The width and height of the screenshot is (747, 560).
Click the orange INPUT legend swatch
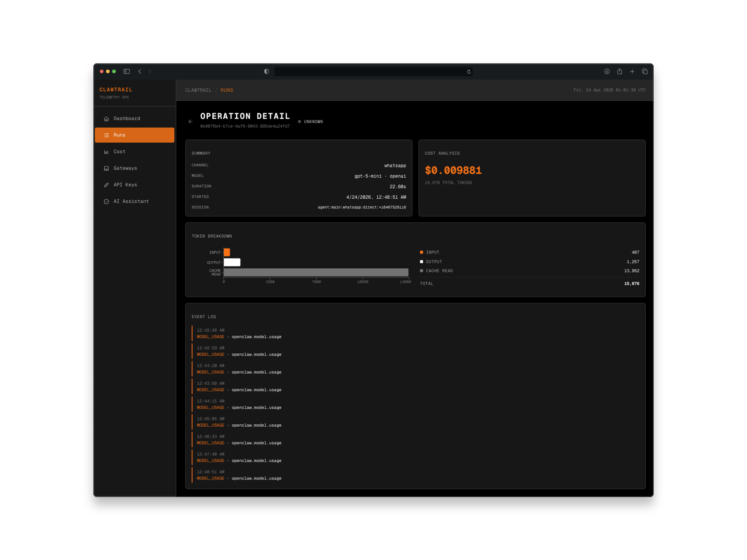(421, 252)
